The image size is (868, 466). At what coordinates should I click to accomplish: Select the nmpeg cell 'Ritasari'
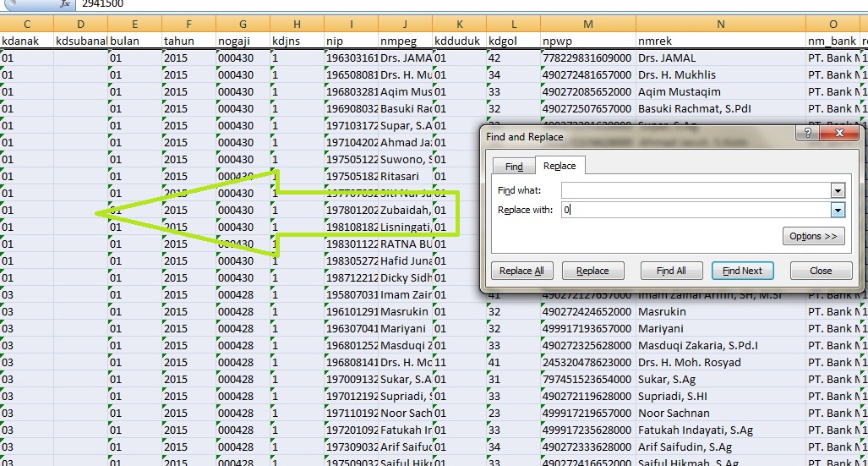(405, 176)
